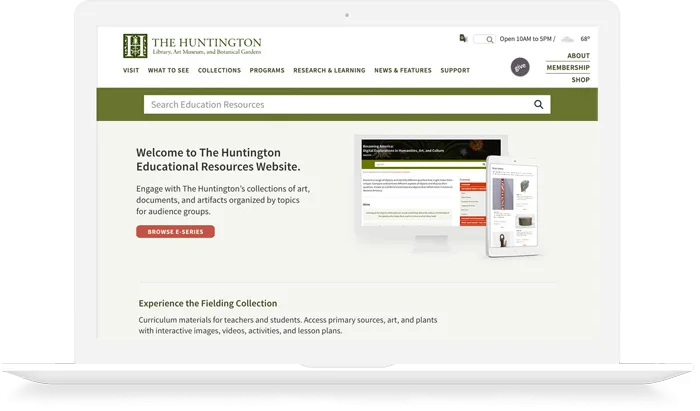The width and height of the screenshot is (700, 411).
Task: Open the What to See menu
Action: pos(168,71)
